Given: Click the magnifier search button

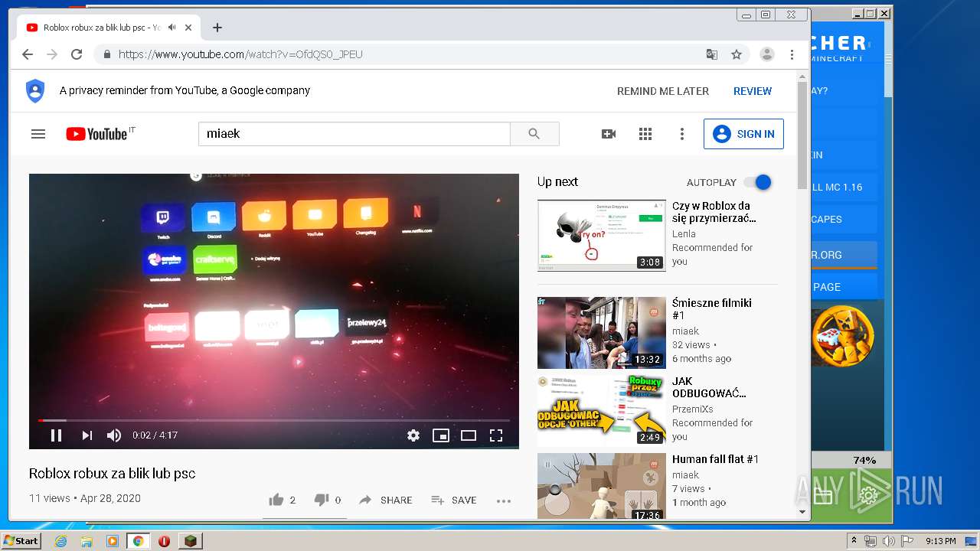Looking at the screenshot, I should [534, 134].
